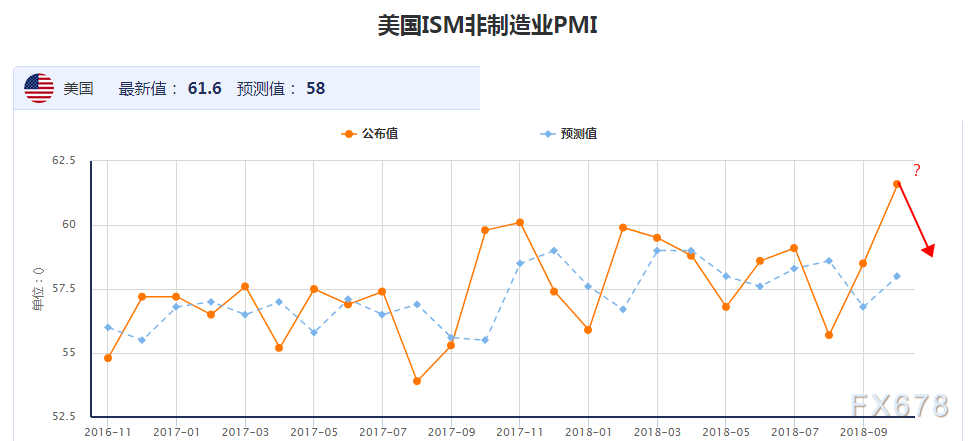Viewport: 979px width, 441px height.
Task: Click the header forecast value 58
Action: 315,89
